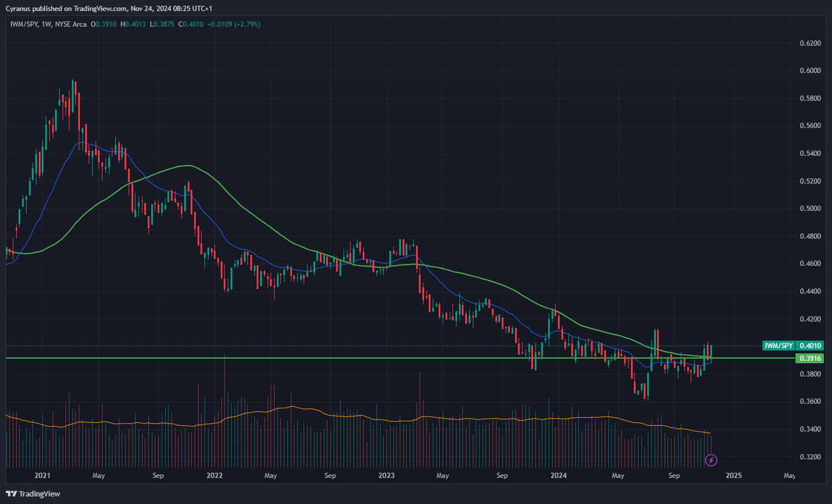
Task: Click the 2021 label on time axis
Action: (42, 476)
